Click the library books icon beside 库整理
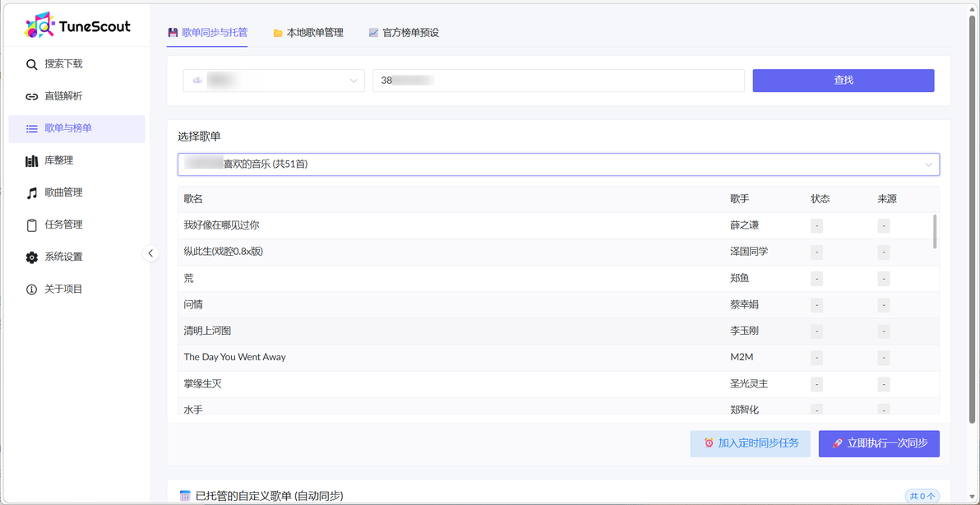The width and height of the screenshot is (980, 505). [x=31, y=160]
